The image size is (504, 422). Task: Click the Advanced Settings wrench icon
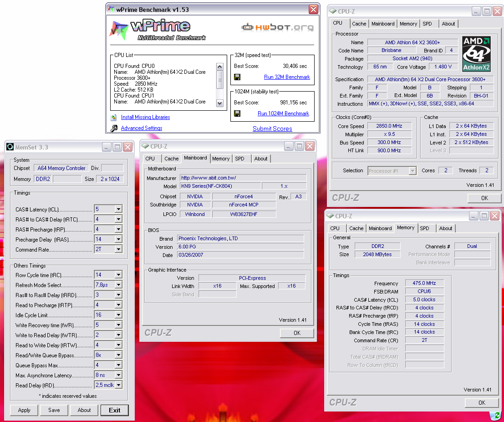[114, 129]
